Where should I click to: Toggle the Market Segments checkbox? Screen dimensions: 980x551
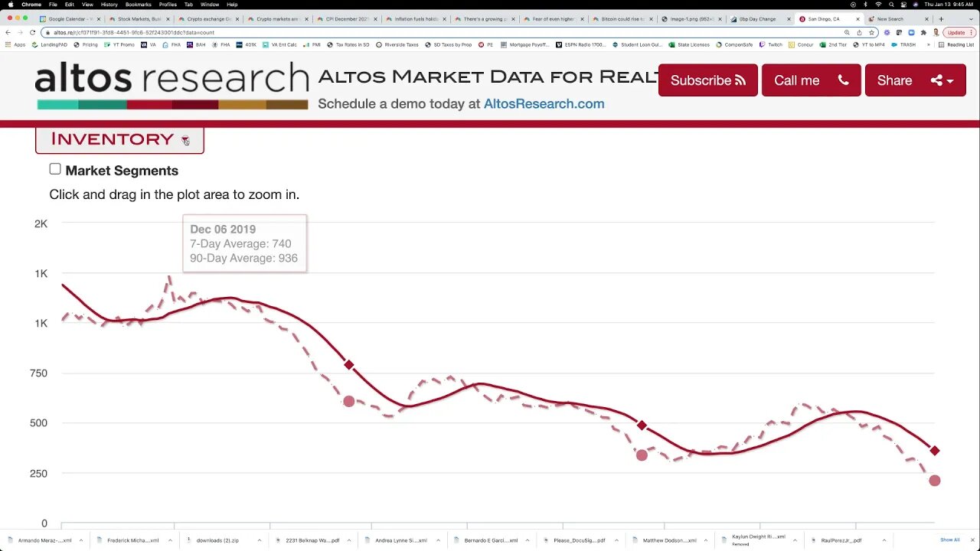point(55,169)
